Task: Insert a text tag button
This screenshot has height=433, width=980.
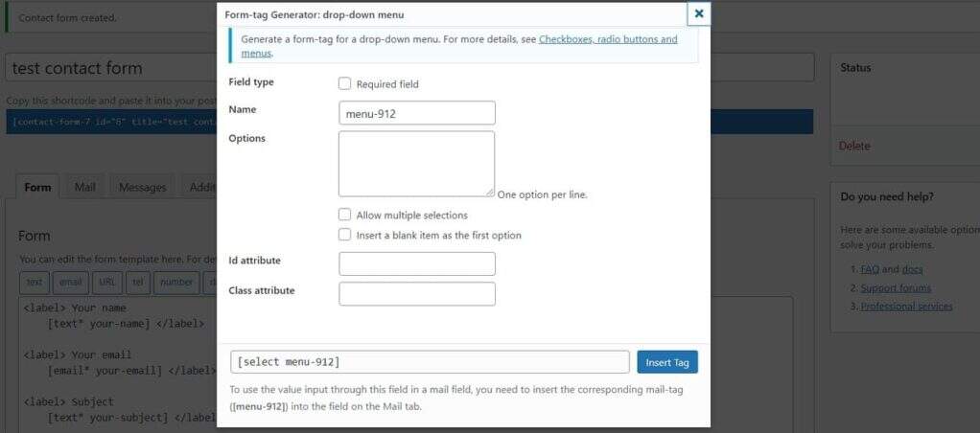Action: [35, 282]
